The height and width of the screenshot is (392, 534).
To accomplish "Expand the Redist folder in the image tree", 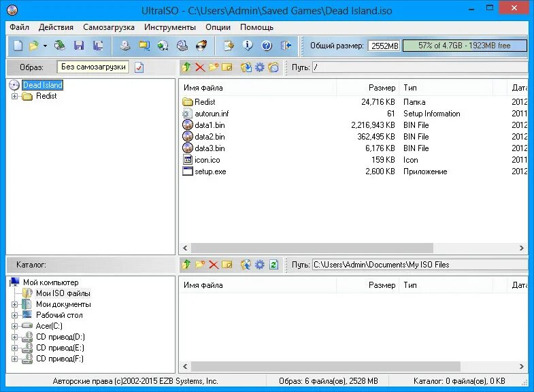I will click(x=15, y=97).
